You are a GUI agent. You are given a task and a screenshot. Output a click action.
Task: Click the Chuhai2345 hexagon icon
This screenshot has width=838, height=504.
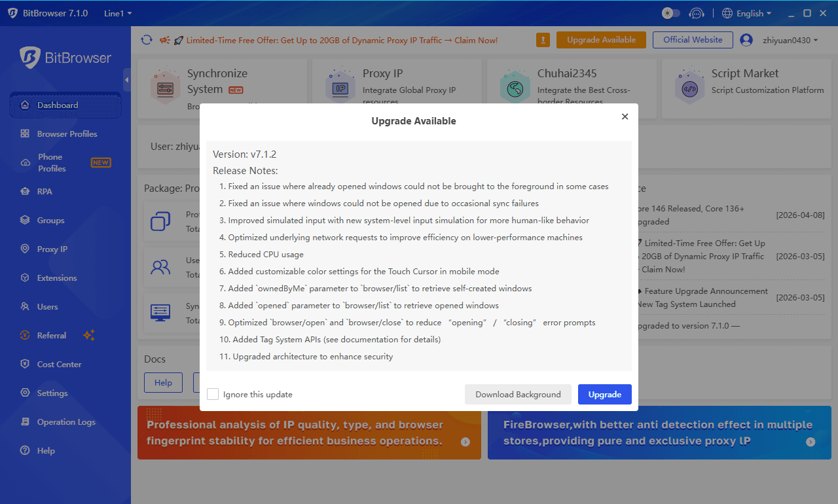515,88
